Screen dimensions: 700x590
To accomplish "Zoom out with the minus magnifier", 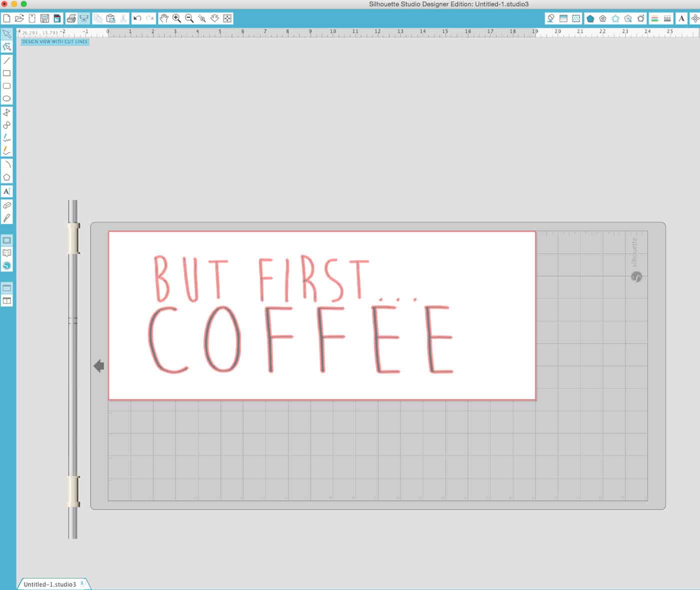I will tap(189, 18).
